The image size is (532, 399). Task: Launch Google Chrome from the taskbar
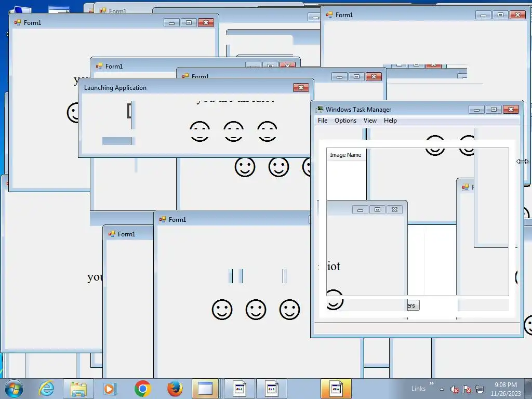[x=142, y=389]
